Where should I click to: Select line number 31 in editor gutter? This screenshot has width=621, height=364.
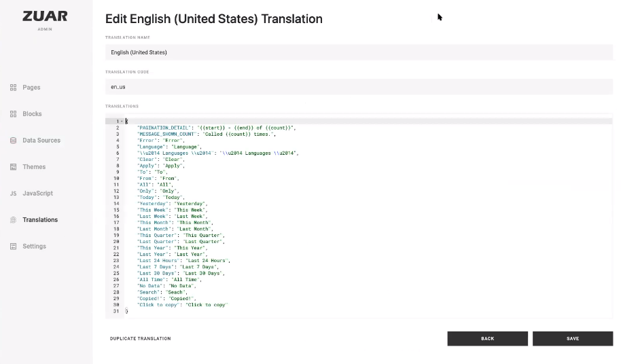116,312
